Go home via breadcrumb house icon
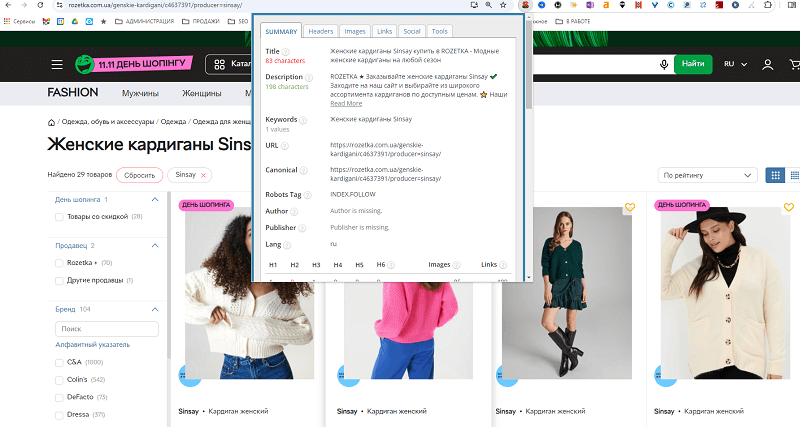 pyautogui.click(x=51, y=122)
